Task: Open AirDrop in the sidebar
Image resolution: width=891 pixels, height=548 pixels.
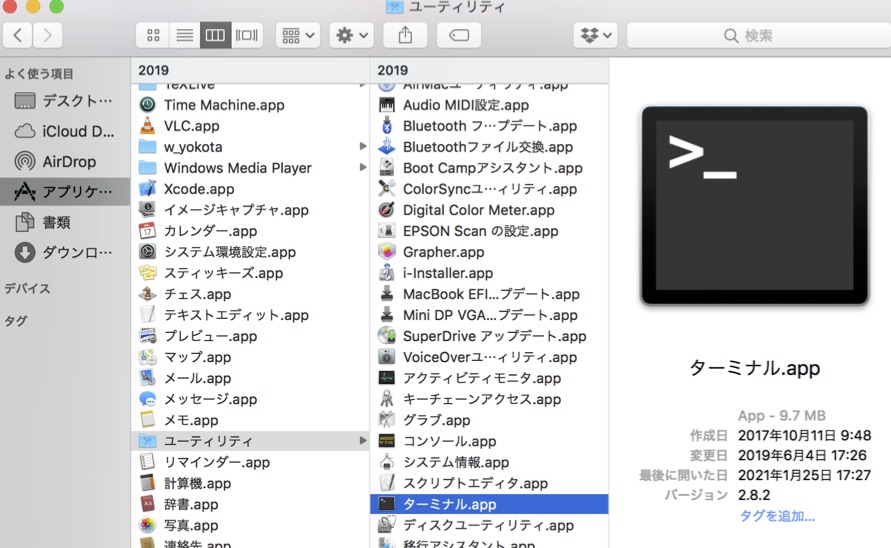Action: pyautogui.click(x=65, y=161)
